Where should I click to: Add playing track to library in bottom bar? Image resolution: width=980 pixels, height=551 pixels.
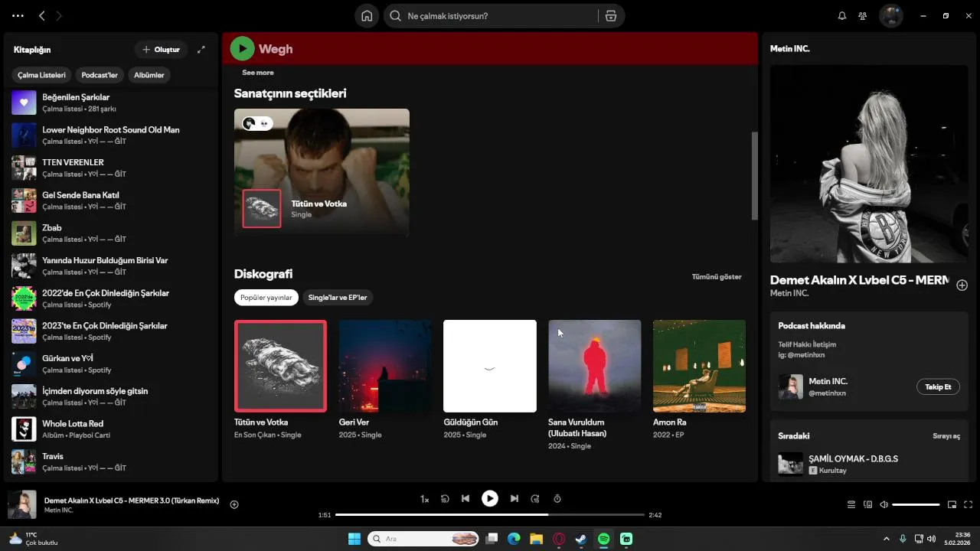tap(234, 504)
